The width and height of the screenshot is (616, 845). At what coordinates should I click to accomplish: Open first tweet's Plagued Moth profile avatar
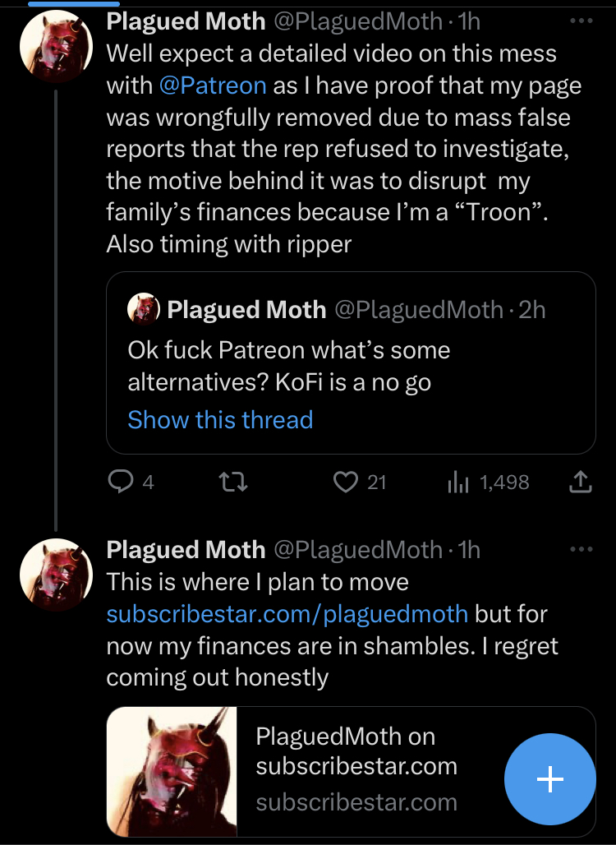(56, 46)
